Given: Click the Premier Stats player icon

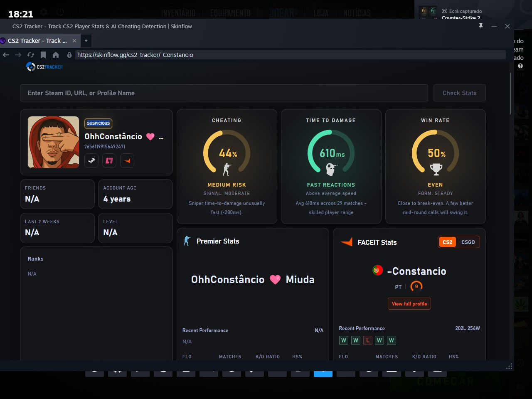Looking at the screenshot, I should pyautogui.click(x=187, y=241).
